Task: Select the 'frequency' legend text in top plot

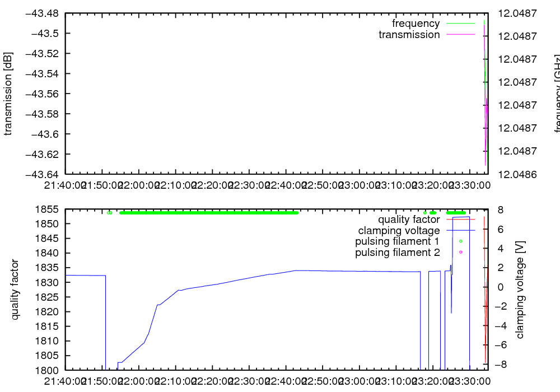Action: [x=416, y=24]
